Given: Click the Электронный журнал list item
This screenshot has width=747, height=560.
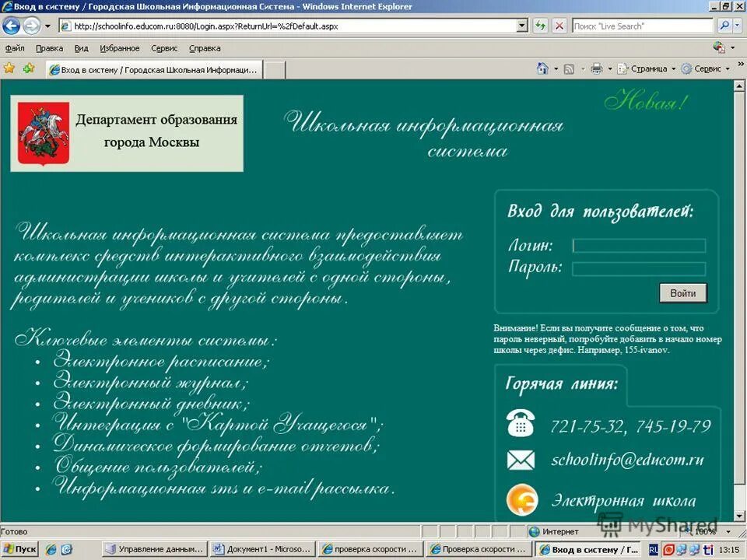Looking at the screenshot, I should point(150,383).
